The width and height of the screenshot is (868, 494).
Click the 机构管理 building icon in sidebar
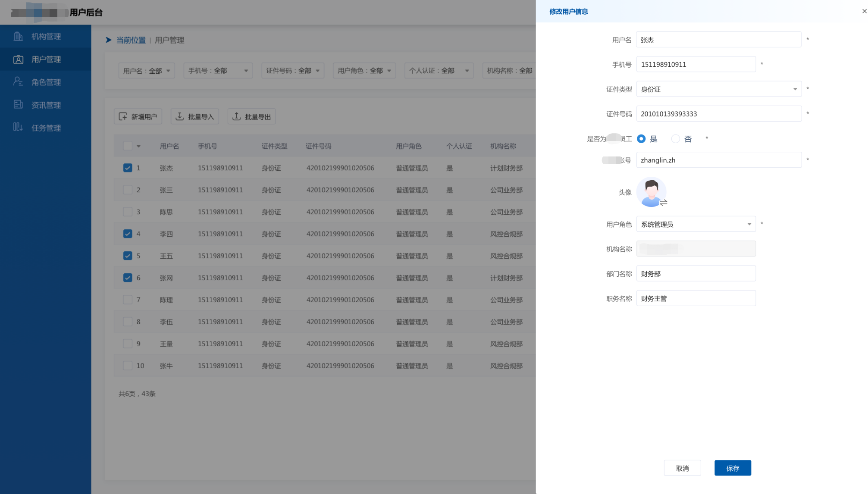pyautogui.click(x=18, y=36)
